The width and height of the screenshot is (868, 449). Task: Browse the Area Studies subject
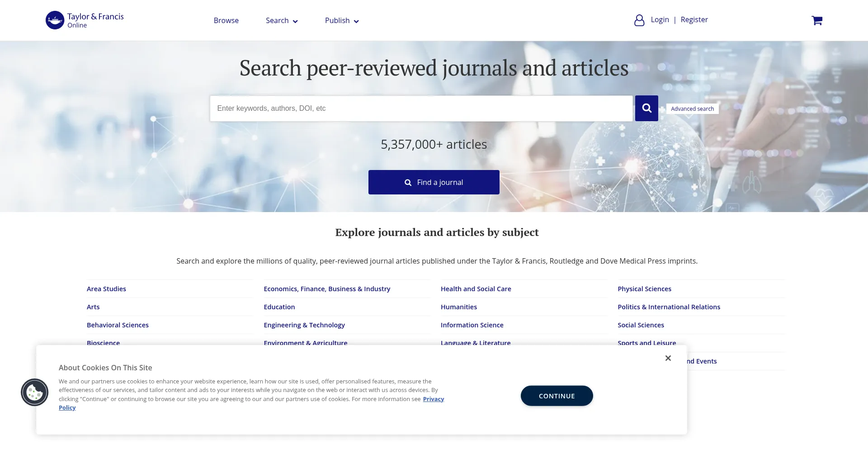click(106, 289)
